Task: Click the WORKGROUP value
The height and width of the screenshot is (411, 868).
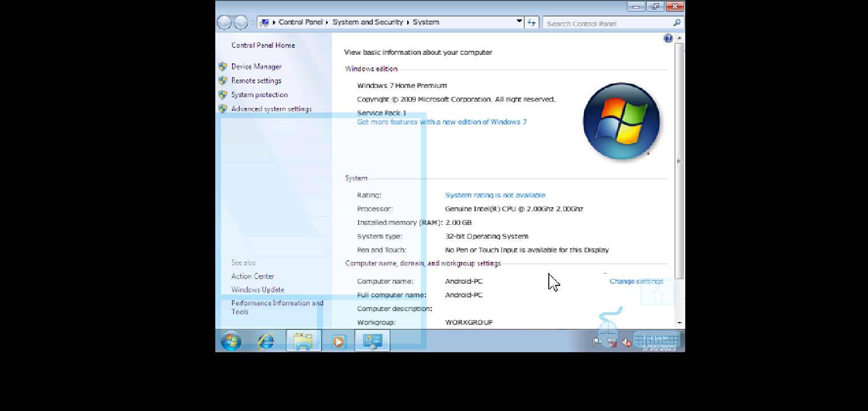Action: (469, 322)
